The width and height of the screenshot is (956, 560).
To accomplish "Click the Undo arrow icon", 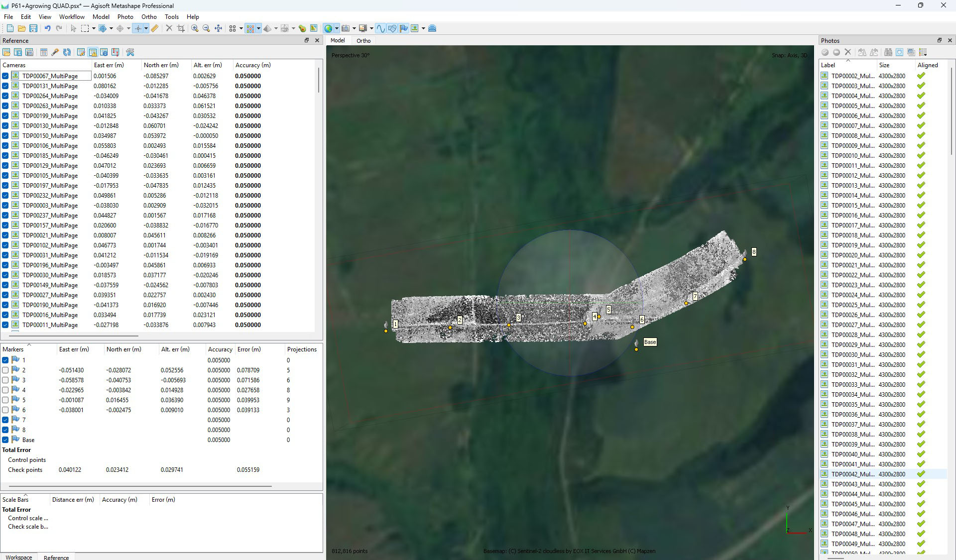I will tap(47, 28).
